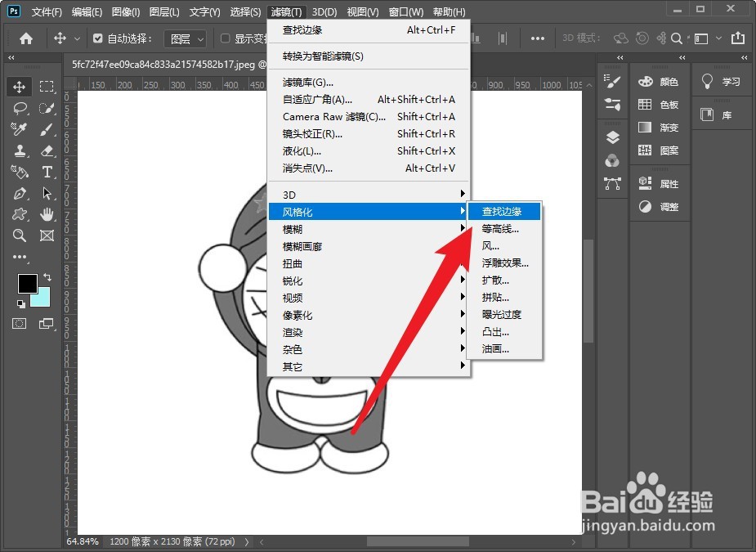Viewport: 756px width, 552px height.
Task: Reset default foreground and background colors
Action: pos(20,303)
